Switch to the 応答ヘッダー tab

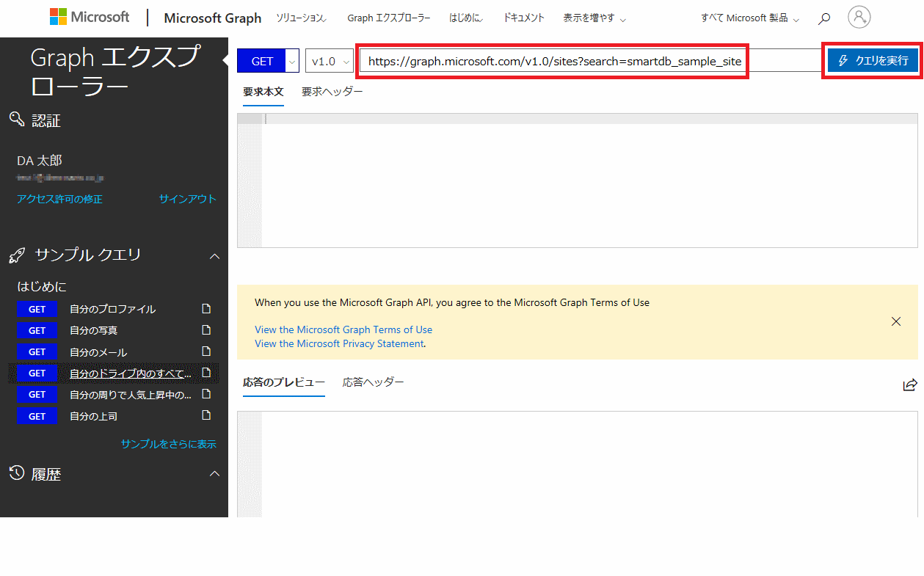[374, 382]
